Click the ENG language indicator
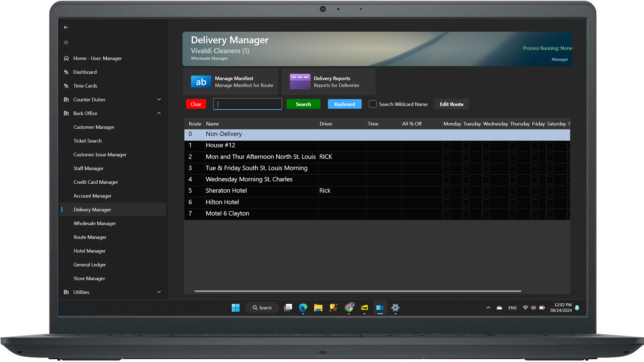644x362 pixels. click(512, 308)
